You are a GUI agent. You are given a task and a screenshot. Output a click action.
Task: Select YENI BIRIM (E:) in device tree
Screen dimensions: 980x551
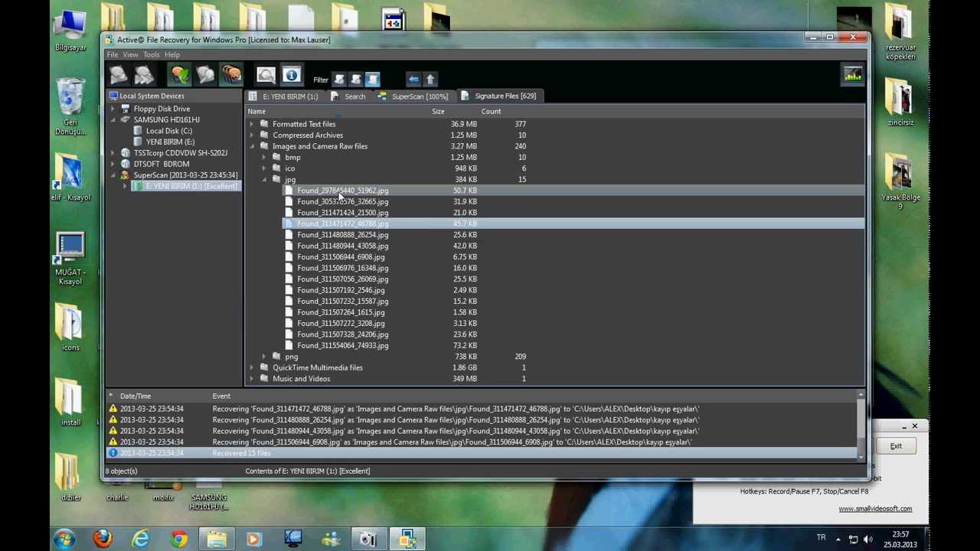[170, 142]
